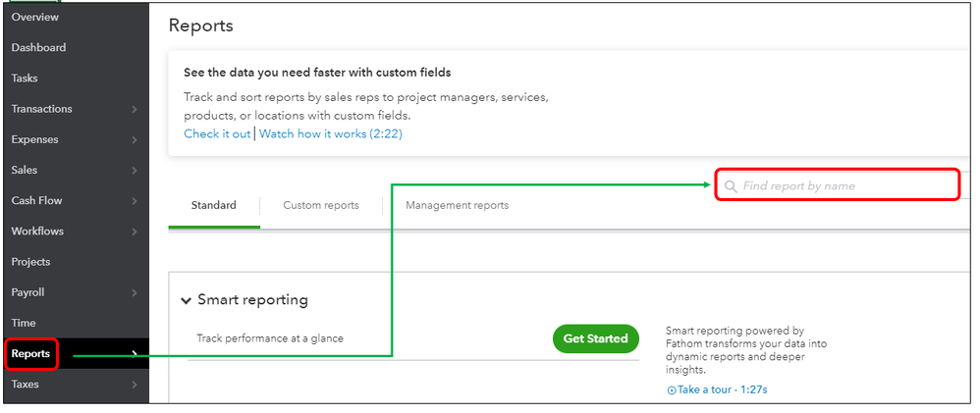Open Tasks in the sidebar
The width and height of the screenshot is (980, 413).
pyautogui.click(x=25, y=78)
